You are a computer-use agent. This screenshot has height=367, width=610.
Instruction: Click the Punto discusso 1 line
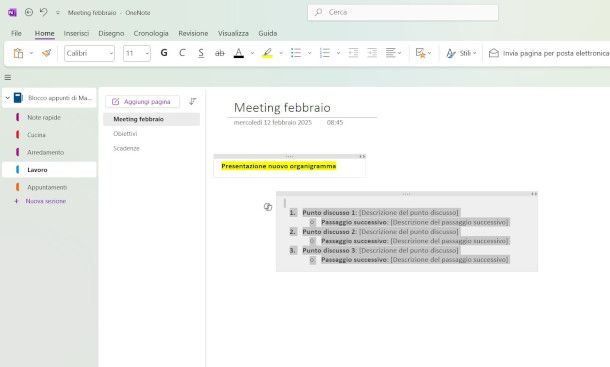[381, 212]
